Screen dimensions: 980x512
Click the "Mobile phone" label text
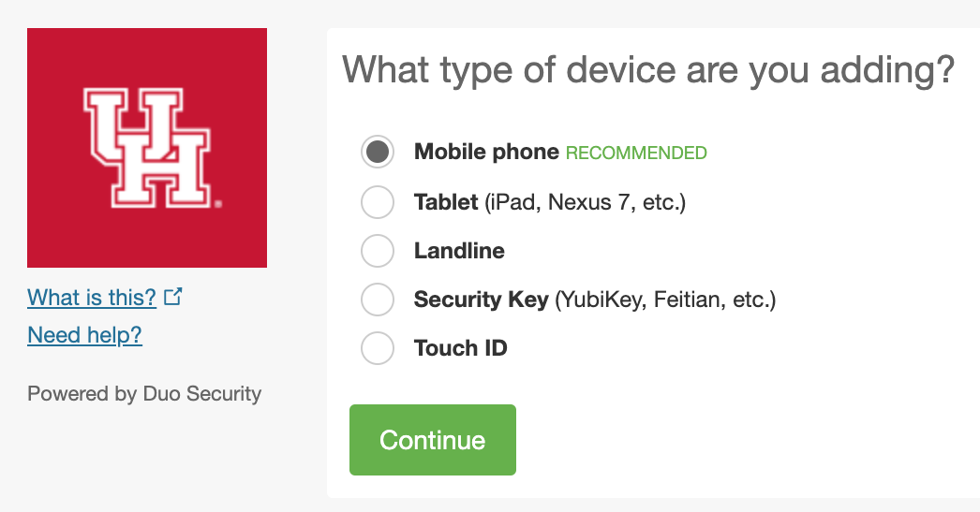pos(487,152)
